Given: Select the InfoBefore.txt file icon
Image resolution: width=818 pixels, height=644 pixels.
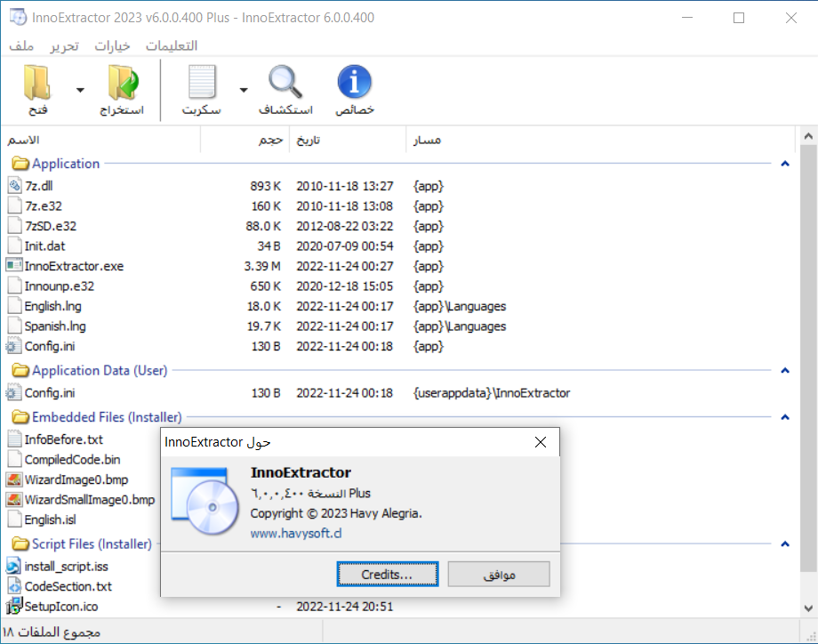Looking at the screenshot, I should click(14, 439).
